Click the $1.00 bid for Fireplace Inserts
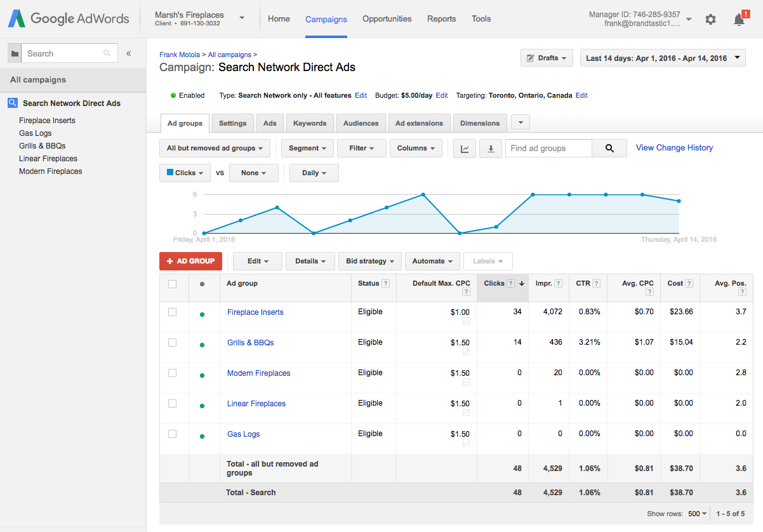The image size is (763, 532). (460, 312)
